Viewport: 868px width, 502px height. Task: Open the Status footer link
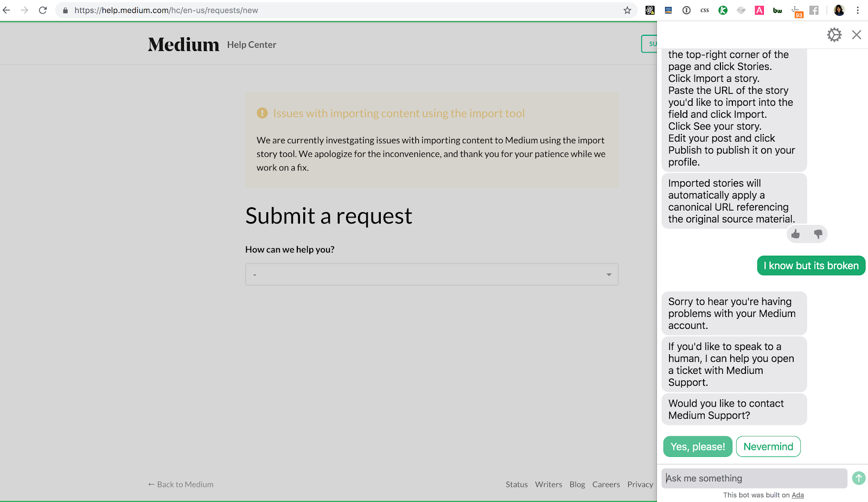[x=516, y=485]
